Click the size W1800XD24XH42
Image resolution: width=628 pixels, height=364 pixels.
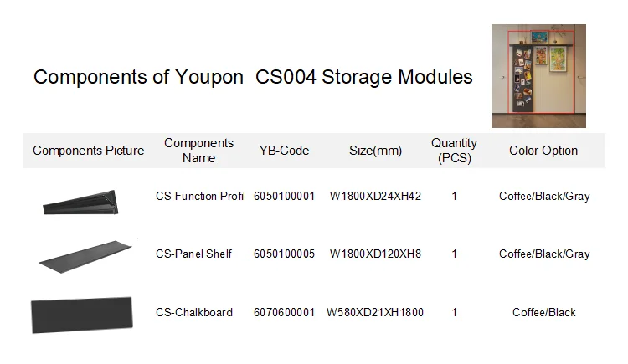point(375,197)
